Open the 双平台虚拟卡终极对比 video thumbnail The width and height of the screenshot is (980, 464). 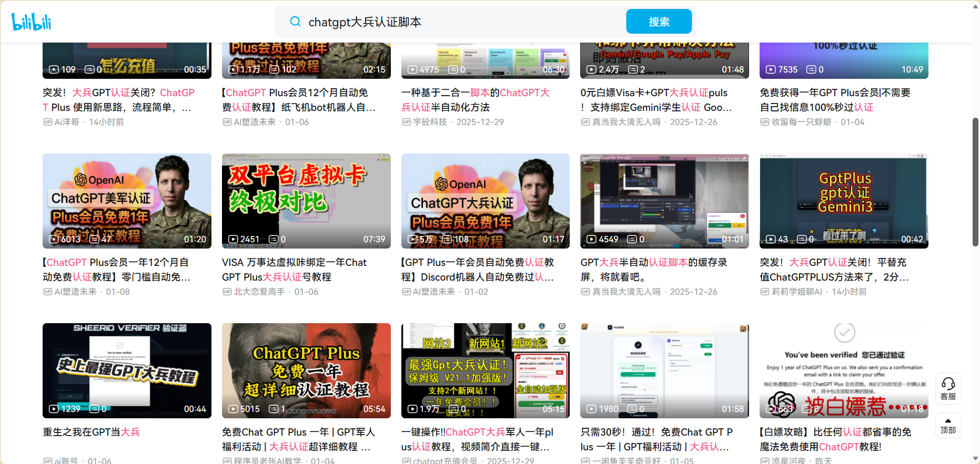point(306,201)
